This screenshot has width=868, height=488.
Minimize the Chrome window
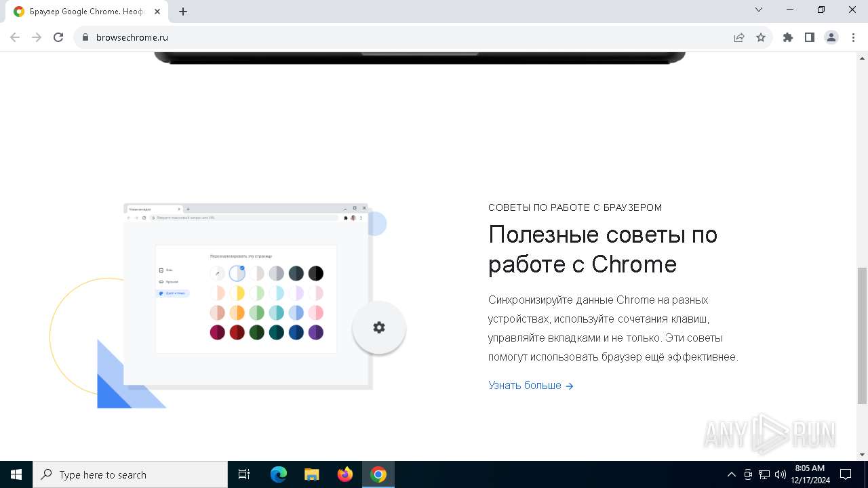click(x=791, y=10)
